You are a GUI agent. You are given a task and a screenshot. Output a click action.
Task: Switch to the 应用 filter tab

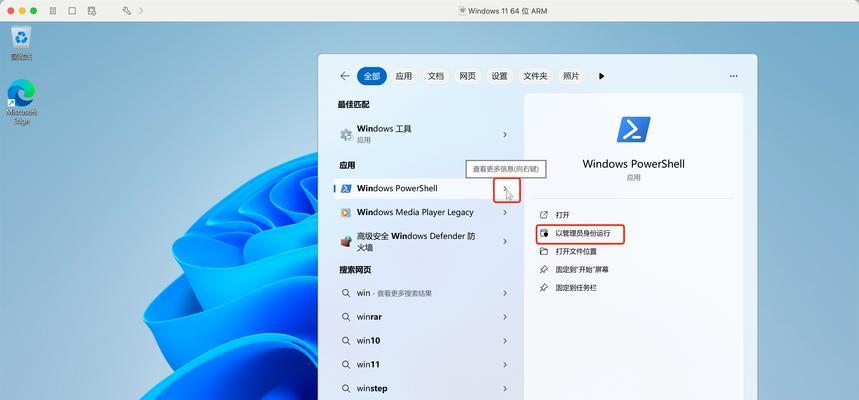click(x=404, y=76)
